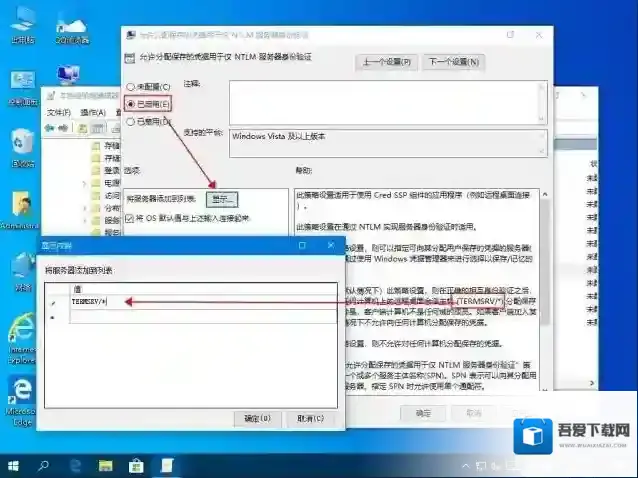638x478 pixels.
Task: Select 已禁用(D) Disabled radio button
Action: (130, 121)
